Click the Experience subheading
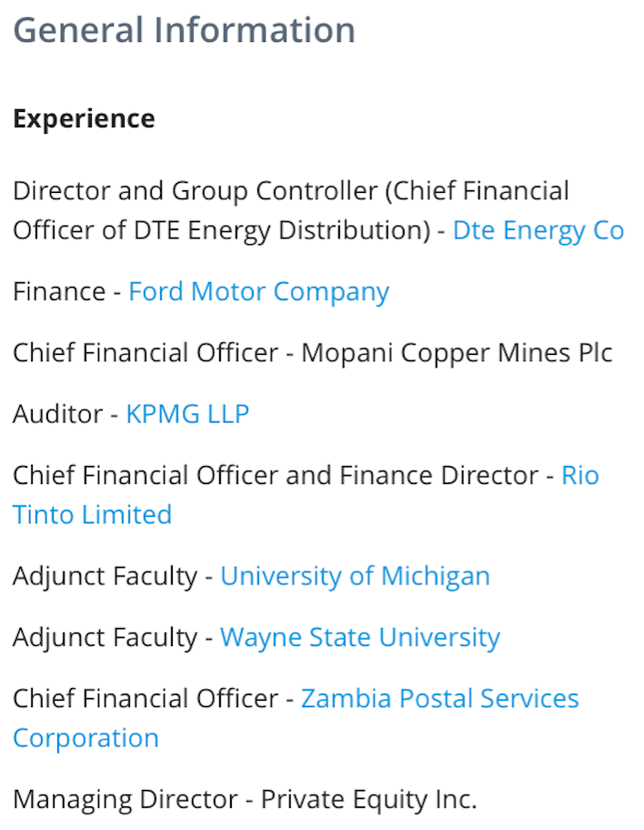The height and width of the screenshot is (830, 644). click(84, 118)
